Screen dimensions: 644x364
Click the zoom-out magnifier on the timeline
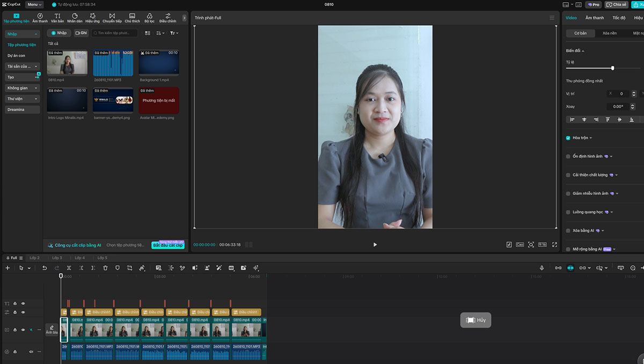pos(633,267)
